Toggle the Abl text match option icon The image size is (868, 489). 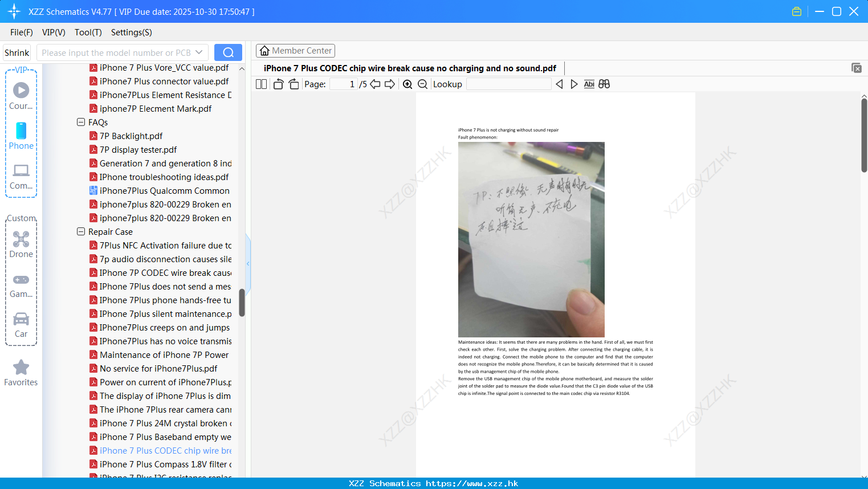[589, 84]
